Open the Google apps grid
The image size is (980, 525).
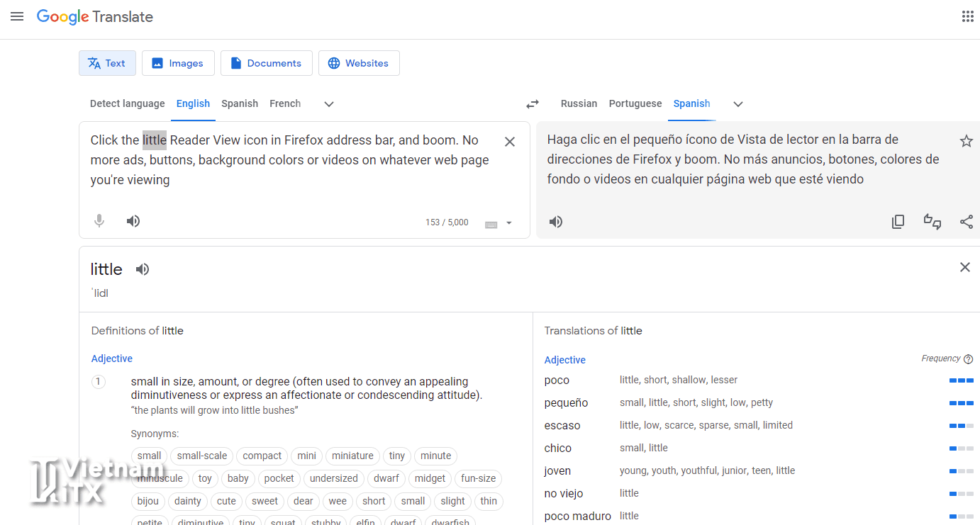(967, 16)
